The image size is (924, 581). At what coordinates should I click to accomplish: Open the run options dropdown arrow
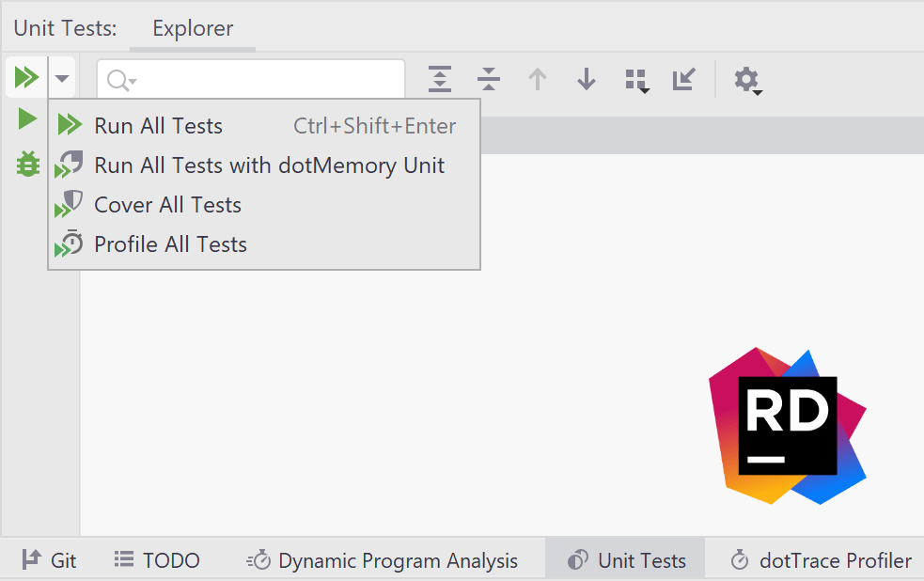pos(61,77)
